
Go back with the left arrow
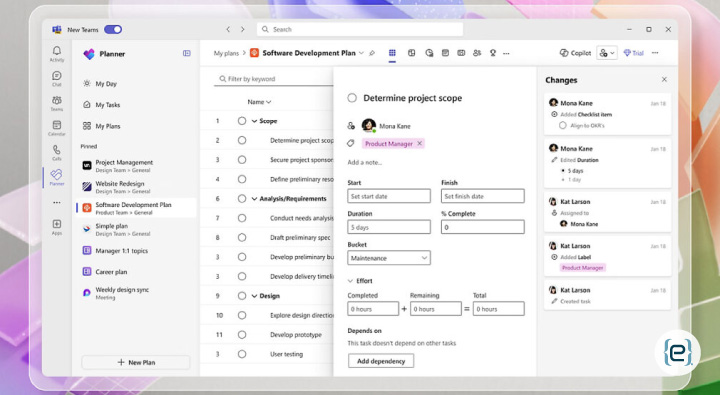coord(228,29)
